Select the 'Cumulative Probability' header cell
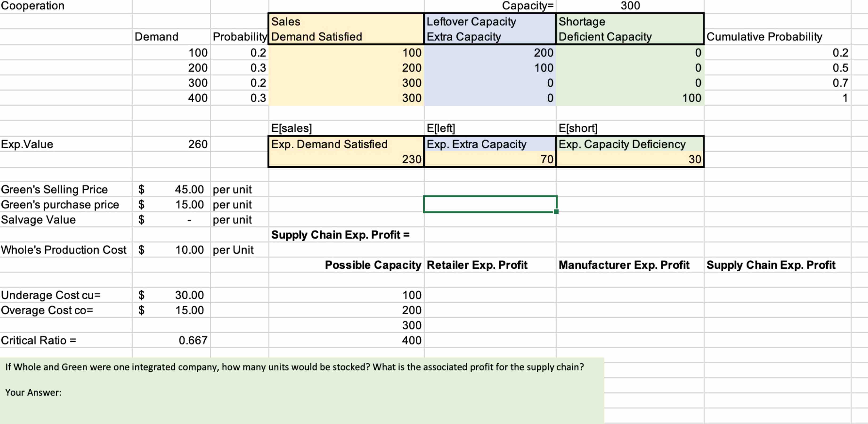 pos(777,36)
